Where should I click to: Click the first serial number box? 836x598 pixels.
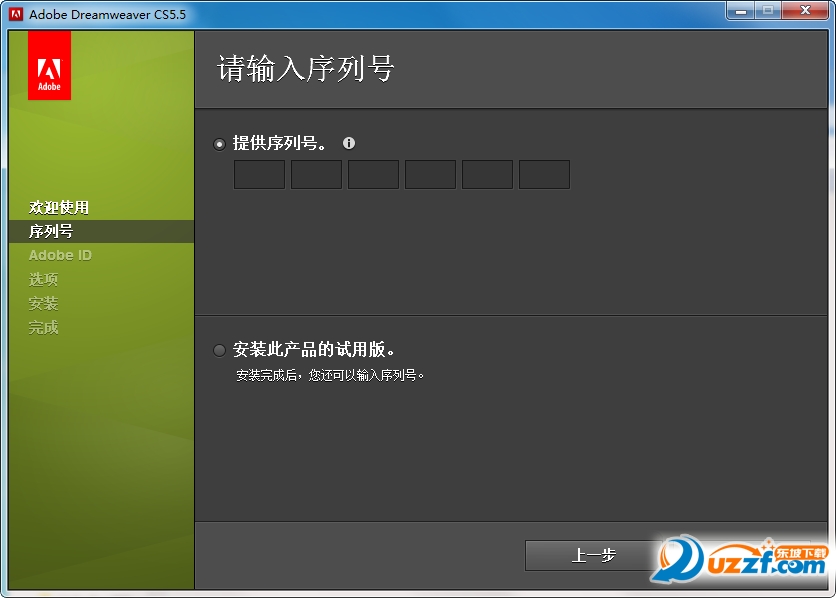pyautogui.click(x=259, y=174)
